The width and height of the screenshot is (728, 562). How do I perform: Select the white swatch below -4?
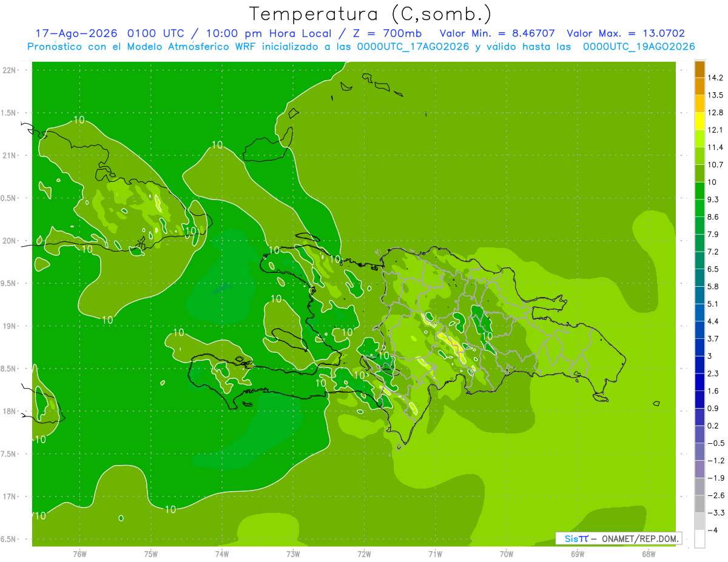[x=699, y=538]
